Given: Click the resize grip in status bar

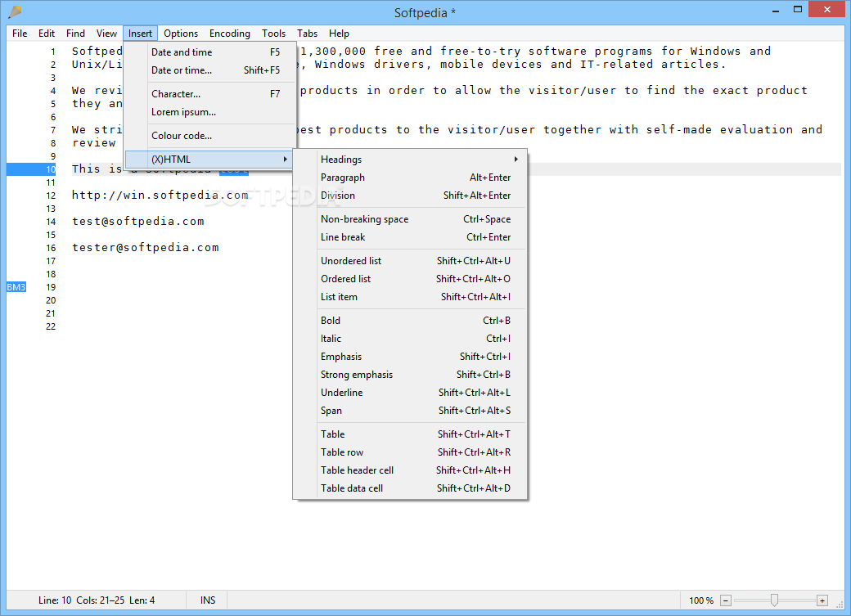Looking at the screenshot, I should pyautogui.click(x=840, y=605).
